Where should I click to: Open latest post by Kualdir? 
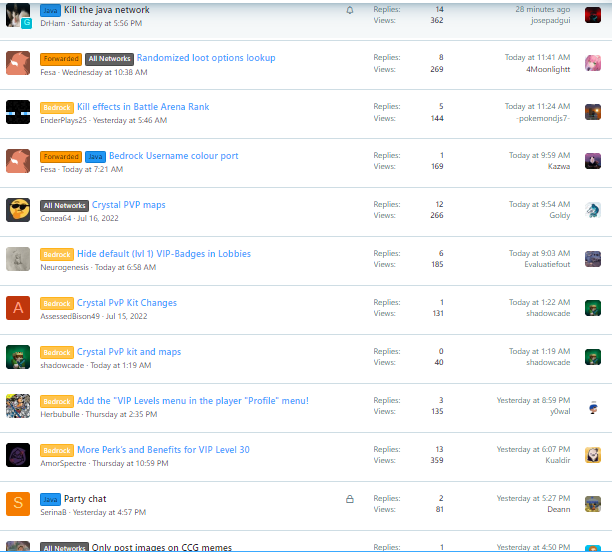tap(533, 449)
